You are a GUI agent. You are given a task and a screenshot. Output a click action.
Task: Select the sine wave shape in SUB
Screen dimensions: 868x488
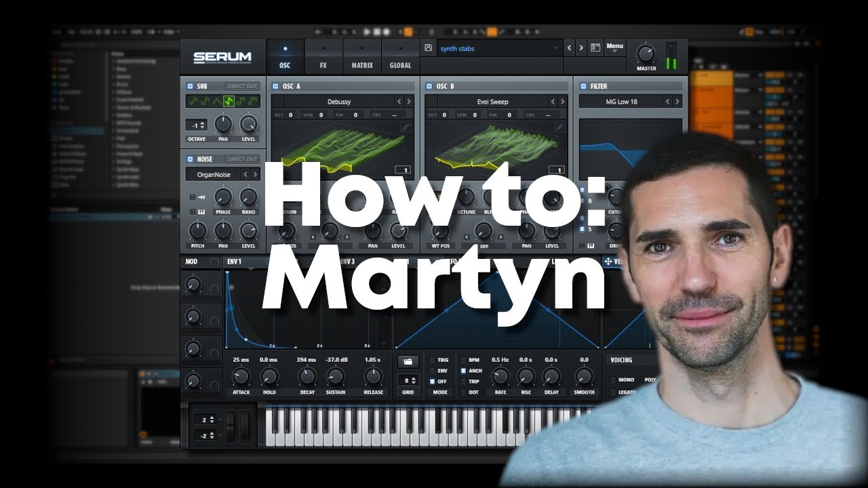(193, 101)
